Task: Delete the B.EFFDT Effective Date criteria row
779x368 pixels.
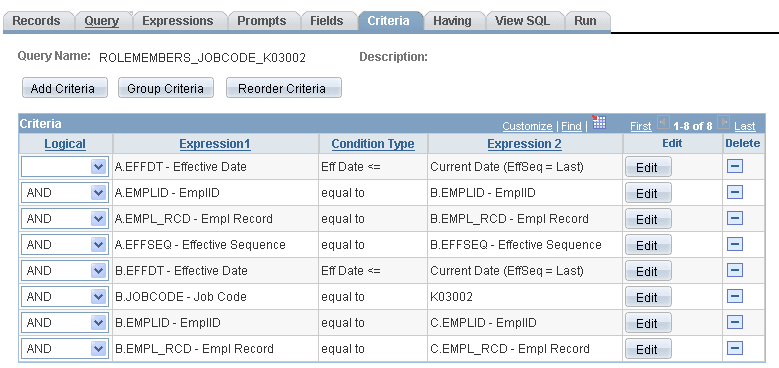Action: [x=734, y=270]
